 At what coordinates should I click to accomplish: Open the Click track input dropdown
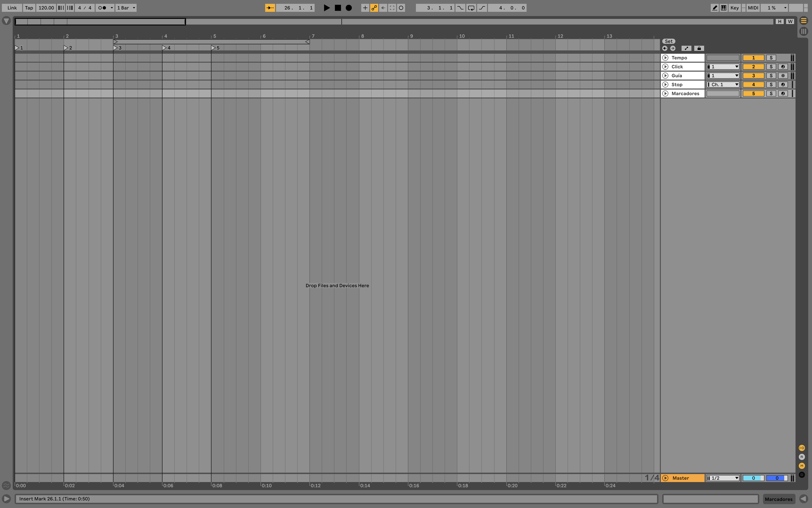point(723,67)
